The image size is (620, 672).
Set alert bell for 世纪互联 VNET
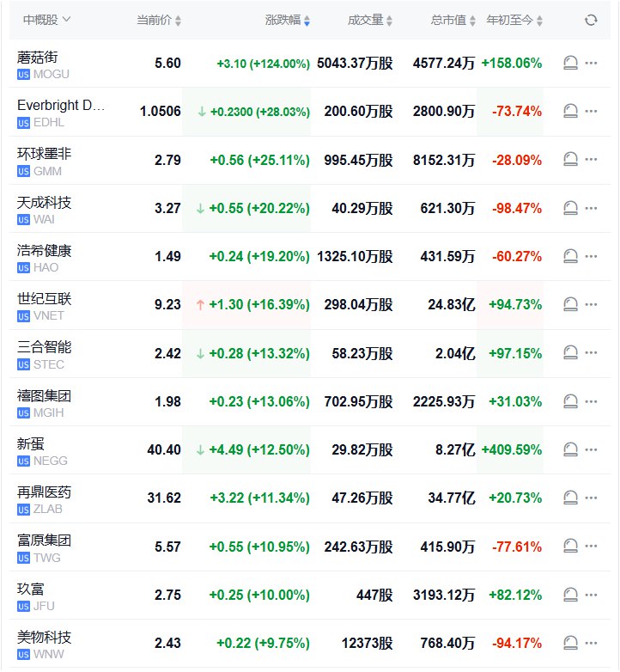point(570,304)
